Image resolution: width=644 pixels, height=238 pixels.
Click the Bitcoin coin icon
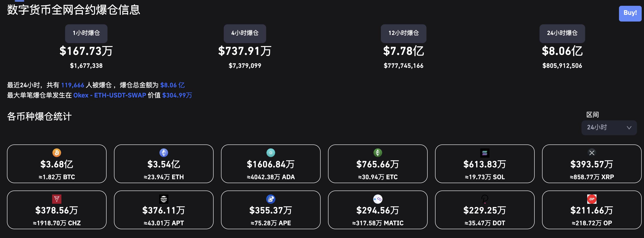click(x=57, y=153)
